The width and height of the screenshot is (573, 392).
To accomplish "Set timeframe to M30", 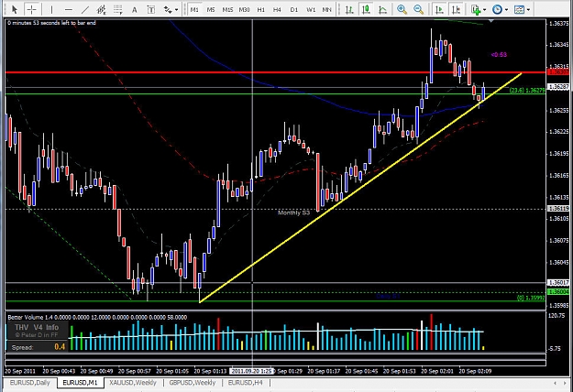I will tap(244, 9).
